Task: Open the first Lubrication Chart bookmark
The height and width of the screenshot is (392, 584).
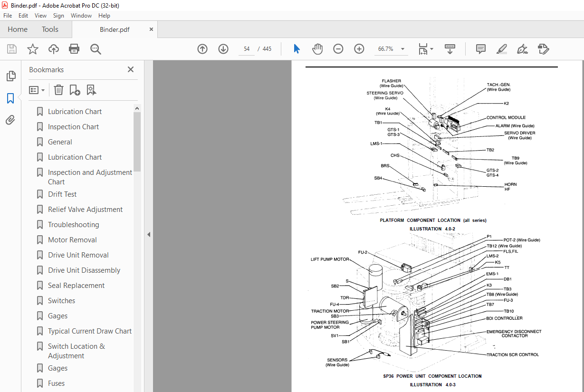Action: 75,112
